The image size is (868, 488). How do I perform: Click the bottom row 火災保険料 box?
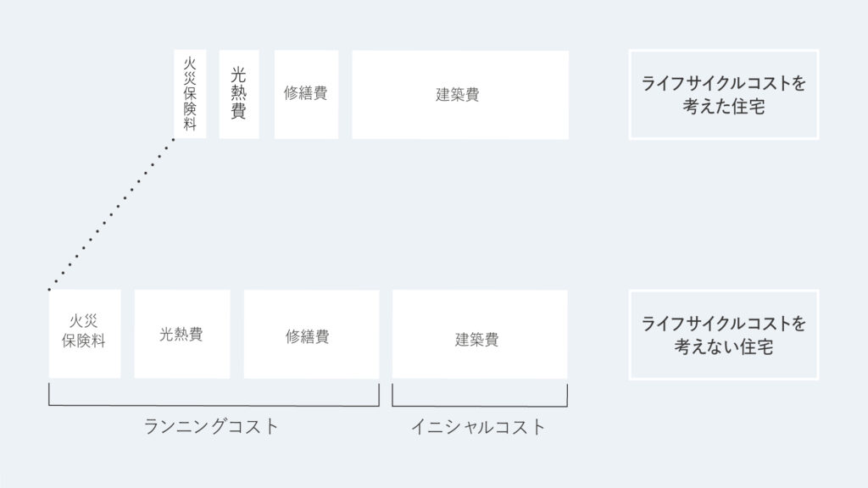click(x=85, y=333)
